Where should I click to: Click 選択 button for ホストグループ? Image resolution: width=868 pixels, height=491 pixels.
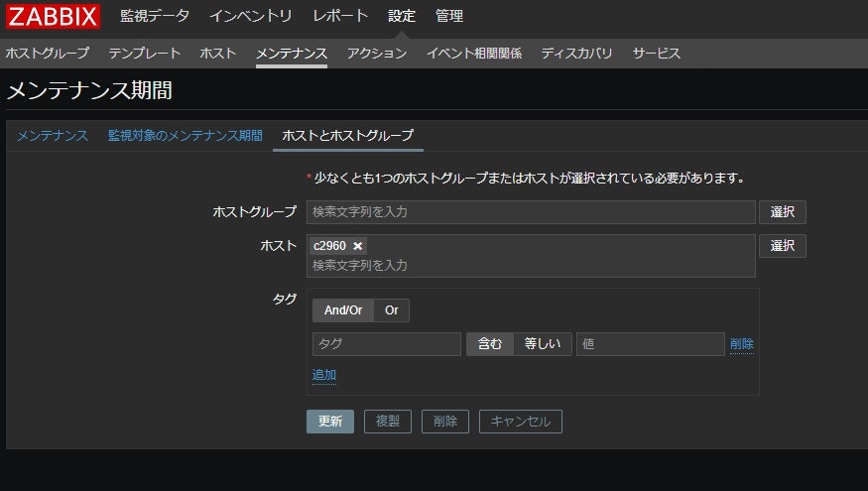pos(783,212)
